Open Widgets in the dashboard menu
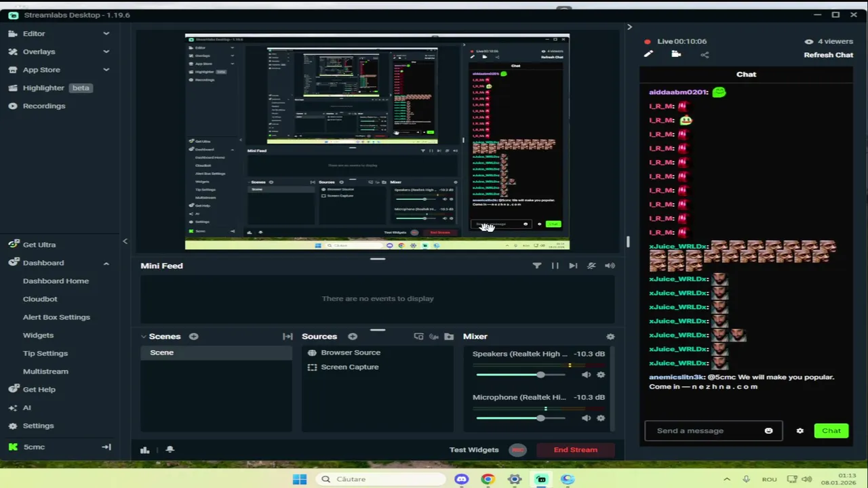This screenshot has width=868, height=488. 38,335
